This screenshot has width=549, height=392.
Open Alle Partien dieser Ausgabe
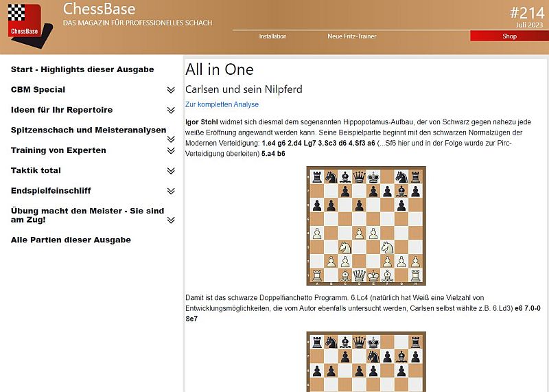[71, 240]
